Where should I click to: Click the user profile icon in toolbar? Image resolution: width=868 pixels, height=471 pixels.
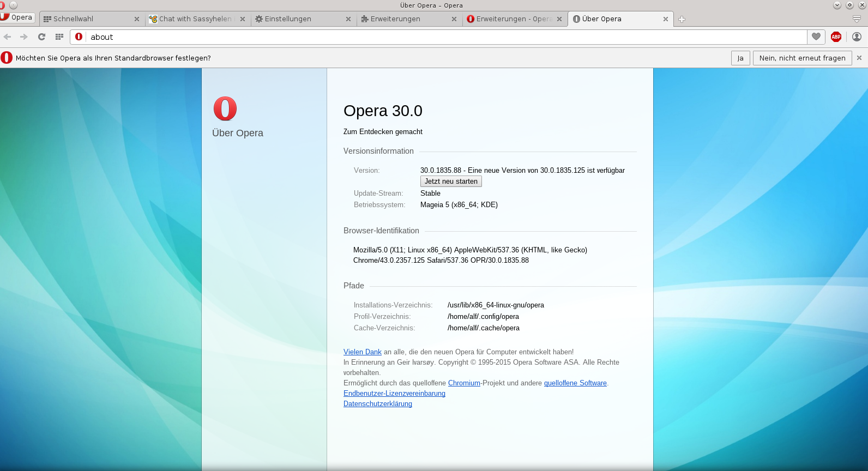pos(857,37)
